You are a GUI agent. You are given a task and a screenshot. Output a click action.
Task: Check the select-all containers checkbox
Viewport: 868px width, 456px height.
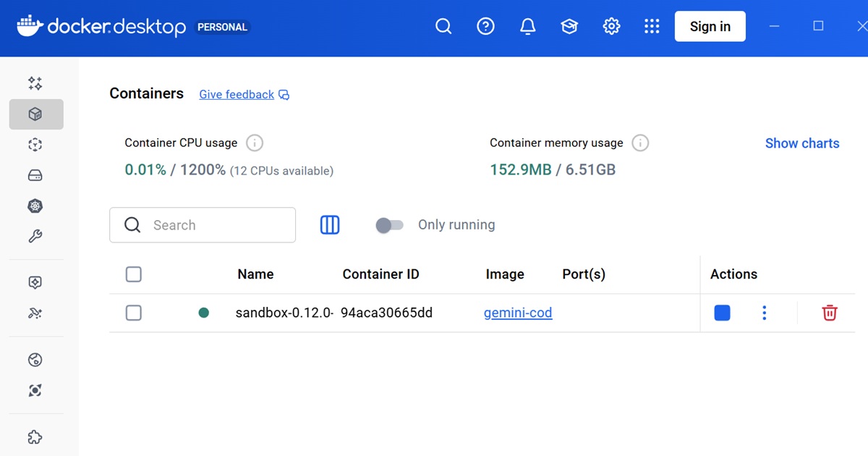coord(134,274)
